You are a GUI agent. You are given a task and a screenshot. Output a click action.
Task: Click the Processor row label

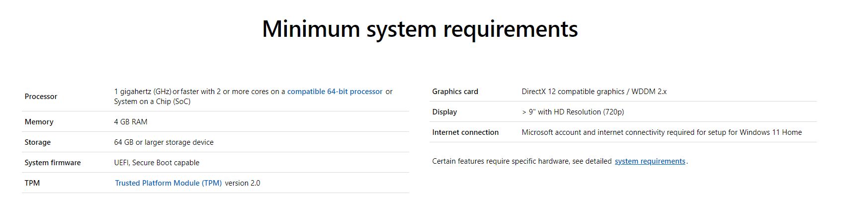pyautogui.click(x=41, y=97)
